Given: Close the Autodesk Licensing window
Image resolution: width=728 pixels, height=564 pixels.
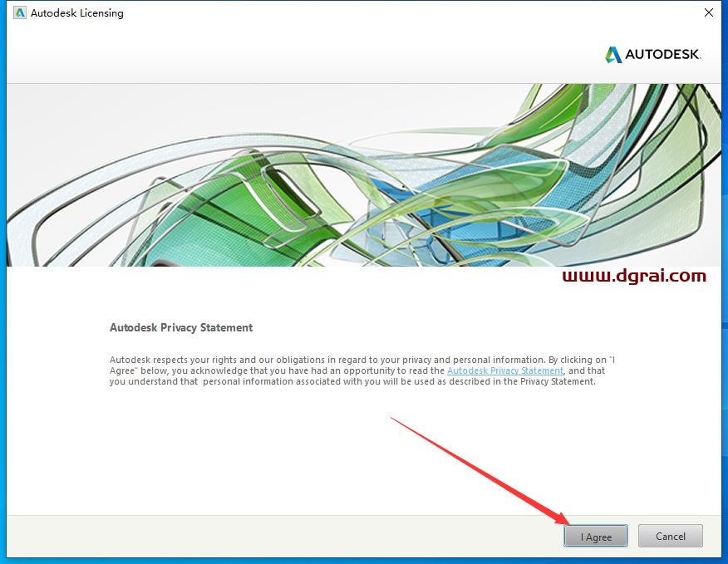Looking at the screenshot, I should pos(709,13).
